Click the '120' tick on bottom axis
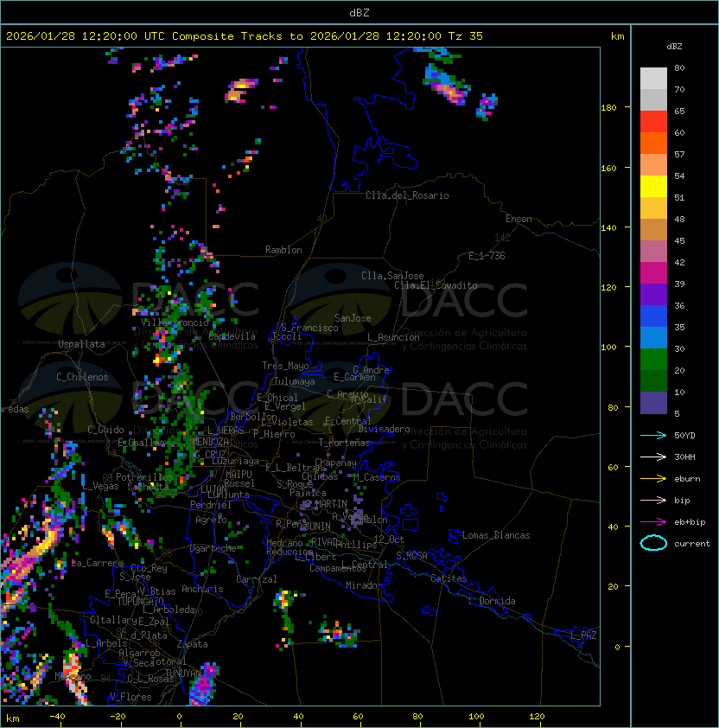 pyautogui.click(x=536, y=717)
